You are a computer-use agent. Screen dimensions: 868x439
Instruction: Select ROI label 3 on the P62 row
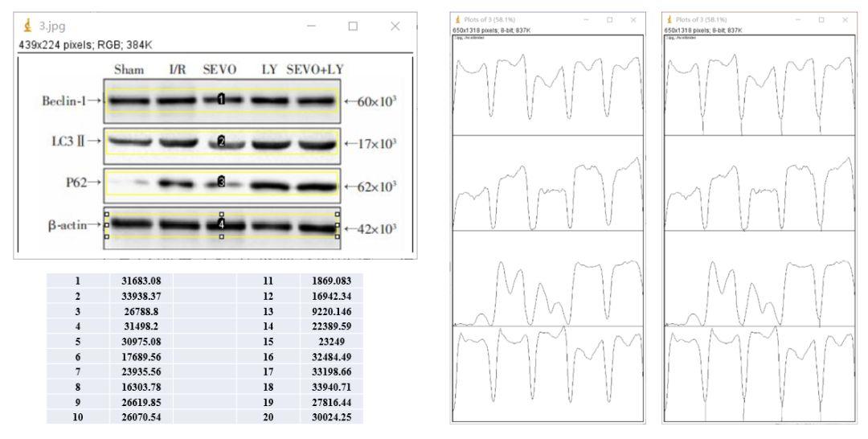click(221, 182)
